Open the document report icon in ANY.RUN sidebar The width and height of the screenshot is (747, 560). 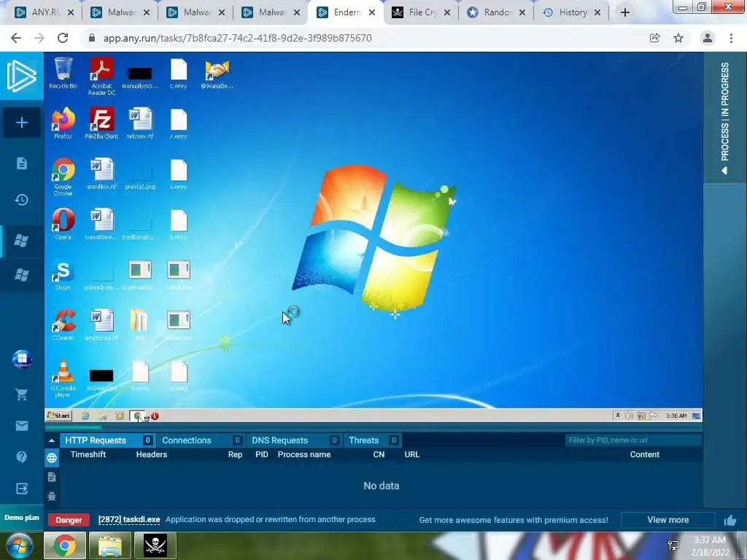point(21,163)
